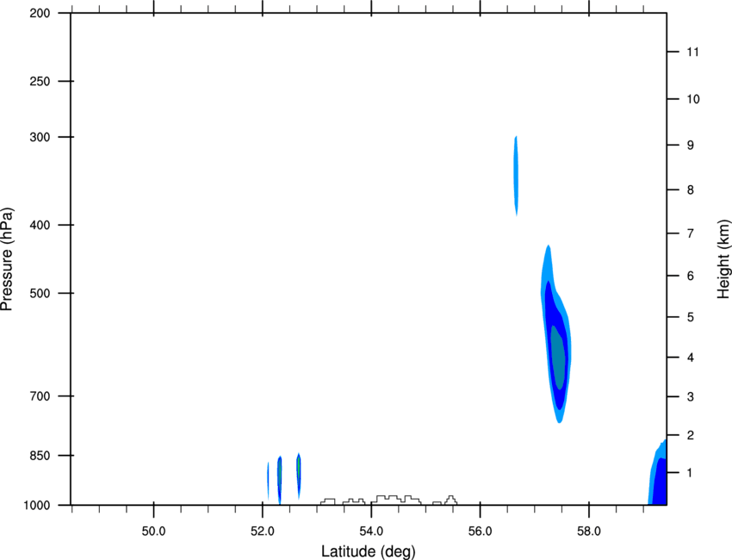732x560 pixels.
Task: Click the 1 km height label
Action: 691,473
